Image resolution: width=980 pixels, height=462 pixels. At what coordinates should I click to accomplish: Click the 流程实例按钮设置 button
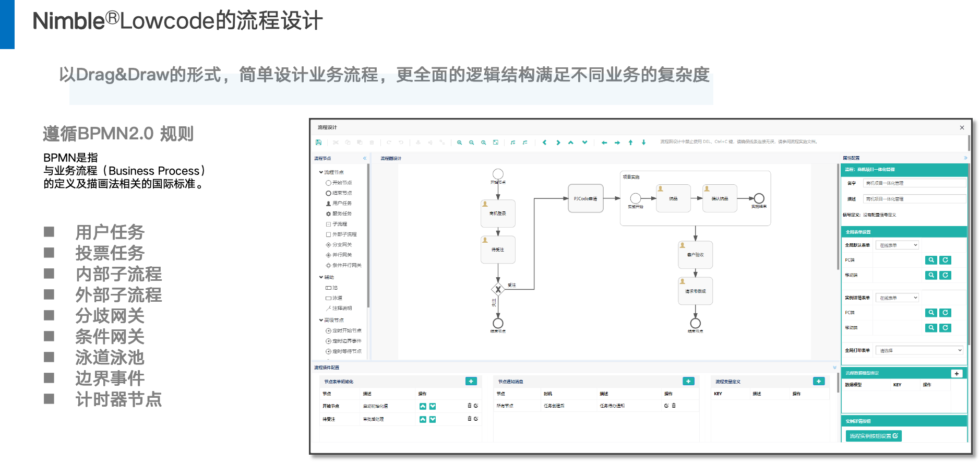tap(873, 436)
